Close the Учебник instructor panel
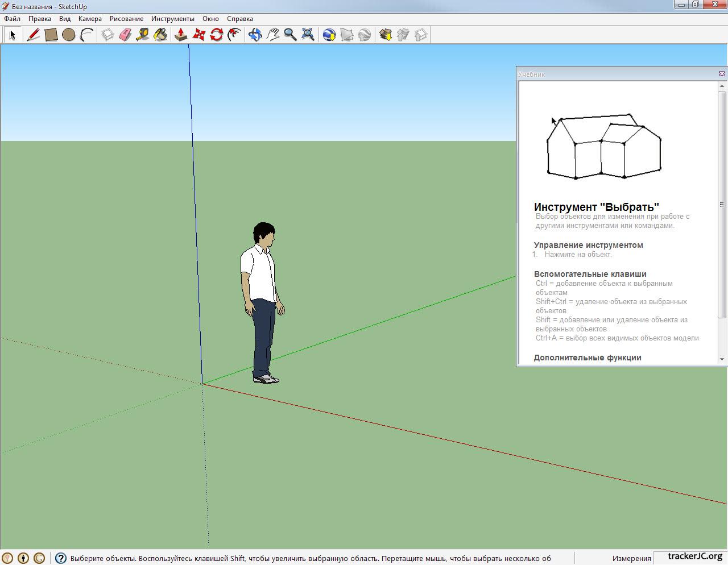This screenshot has width=728, height=565. point(722,74)
